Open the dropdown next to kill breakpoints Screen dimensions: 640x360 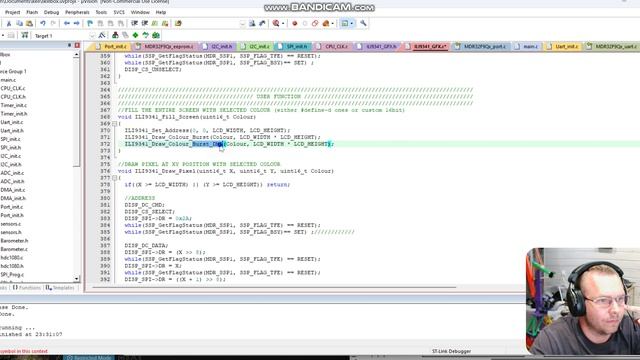[333, 24]
